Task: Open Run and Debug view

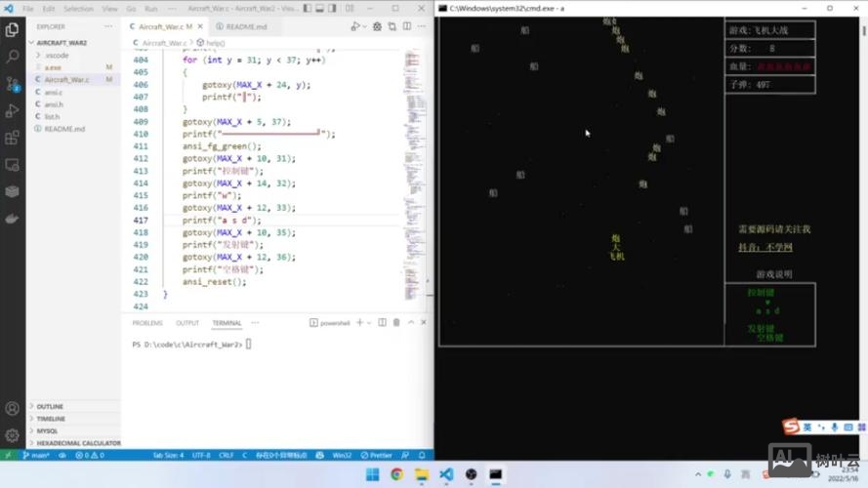Action: coord(13,110)
